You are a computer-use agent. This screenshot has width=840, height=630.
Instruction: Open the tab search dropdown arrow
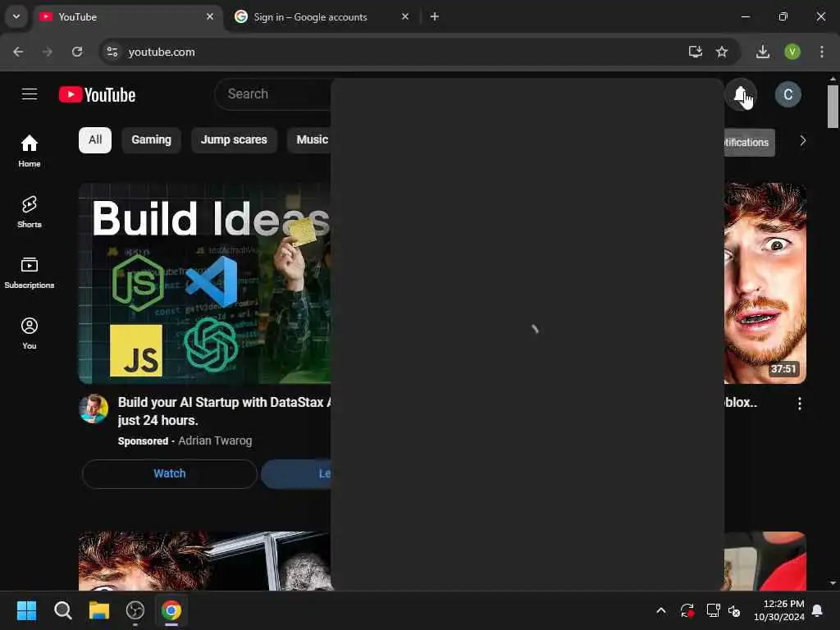click(x=16, y=16)
